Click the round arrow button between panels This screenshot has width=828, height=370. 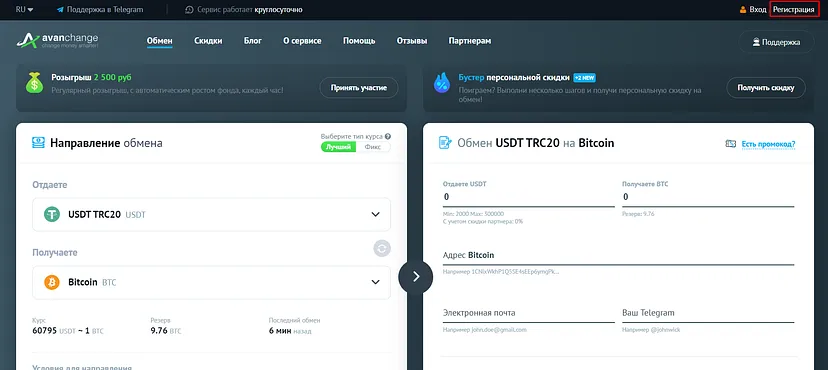coord(416,277)
